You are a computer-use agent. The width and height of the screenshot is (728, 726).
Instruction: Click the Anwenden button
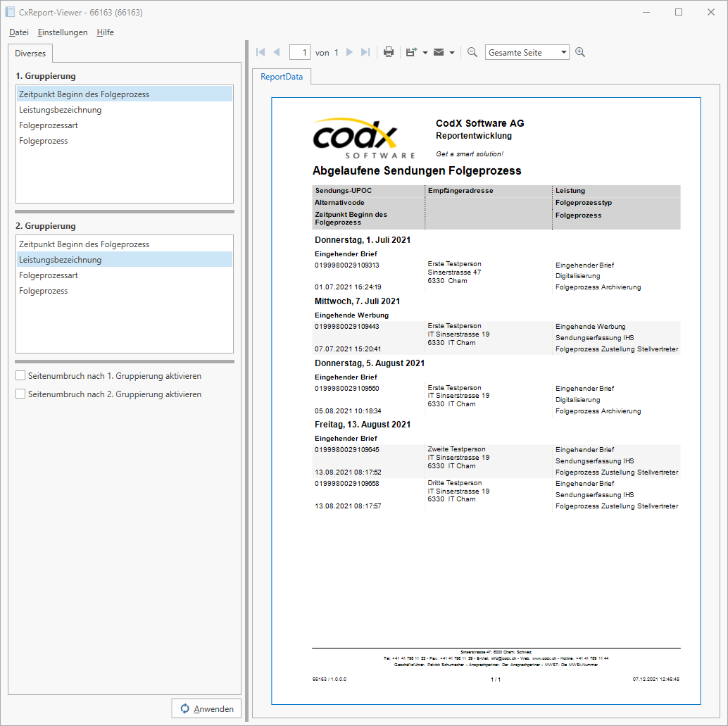tap(206, 708)
